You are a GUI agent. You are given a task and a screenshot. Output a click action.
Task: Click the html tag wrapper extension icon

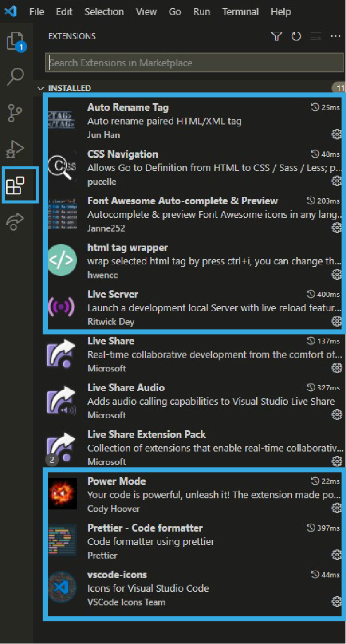tap(62, 260)
